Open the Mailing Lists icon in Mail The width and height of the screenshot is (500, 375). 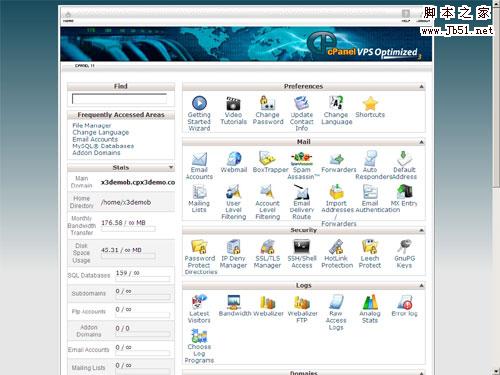coord(199,192)
